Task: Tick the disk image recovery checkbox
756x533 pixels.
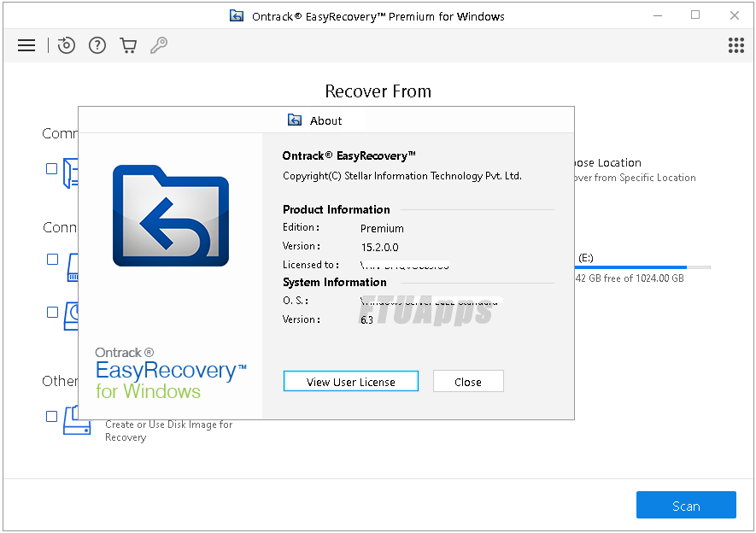Action: pyautogui.click(x=51, y=416)
